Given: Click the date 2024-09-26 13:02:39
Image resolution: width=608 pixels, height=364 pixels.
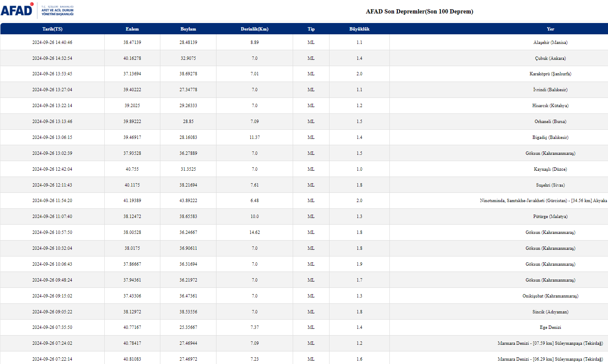Looking at the screenshot, I should point(52,153).
